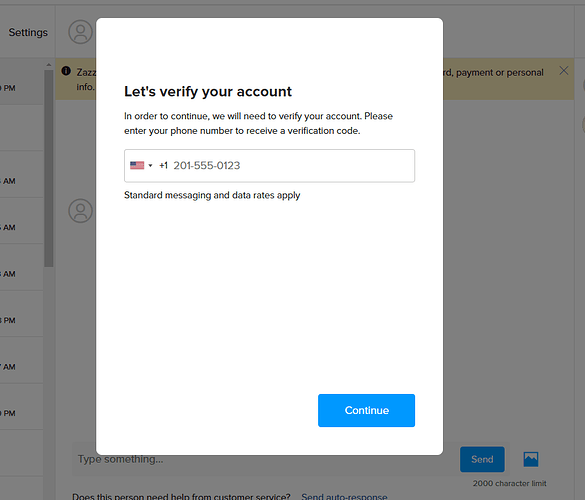The height and width of the screenshot is (500, 585).
Task: Click the phone number input field
Action: tap(269, 166)
